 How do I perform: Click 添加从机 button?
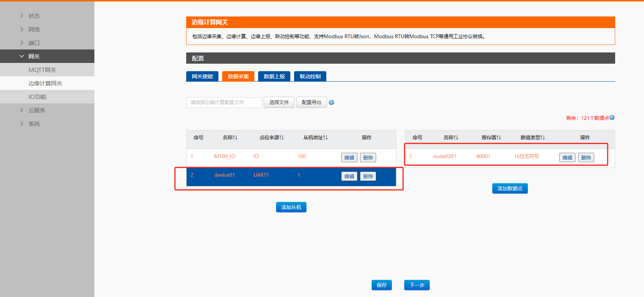pyautogui.click(x=291, y=207)
